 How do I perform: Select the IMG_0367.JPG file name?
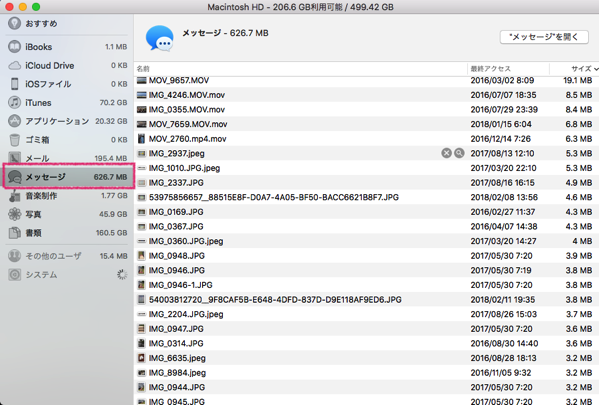click(176, 227)
